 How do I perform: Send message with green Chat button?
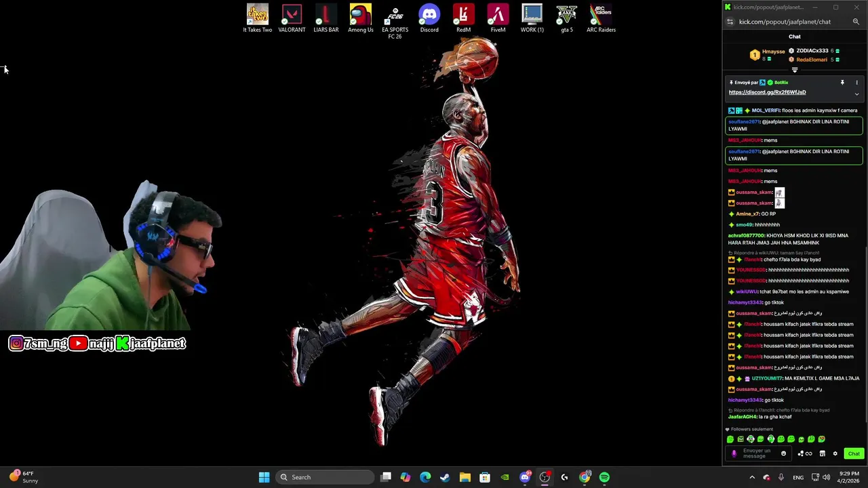coord(854,453)
